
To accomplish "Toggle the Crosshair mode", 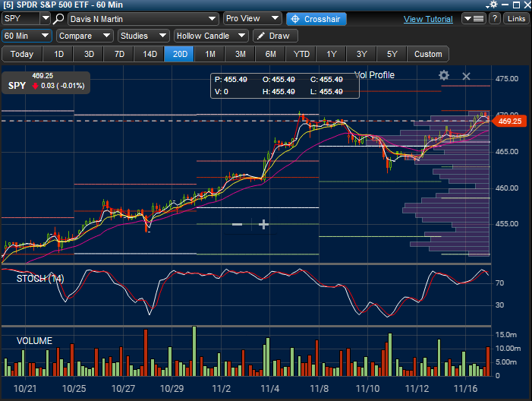I will [316, 19].
